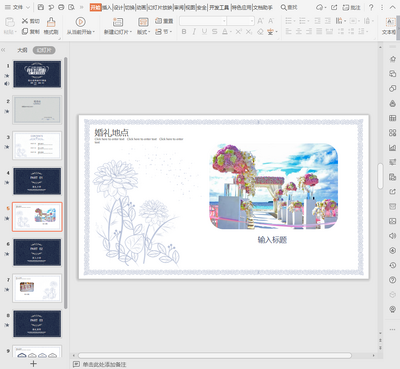Viewport: 400px width, 369px height.
Task: Open the Developer Tools (开发工具) tab
Action: (x=219, y=7)
